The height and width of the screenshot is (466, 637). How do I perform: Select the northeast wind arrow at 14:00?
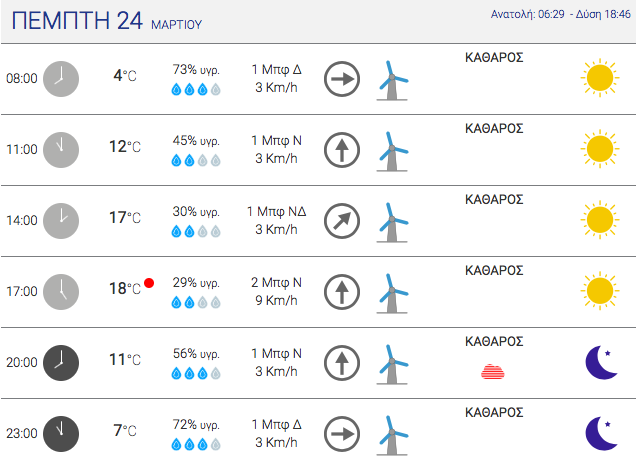[342, 221]
